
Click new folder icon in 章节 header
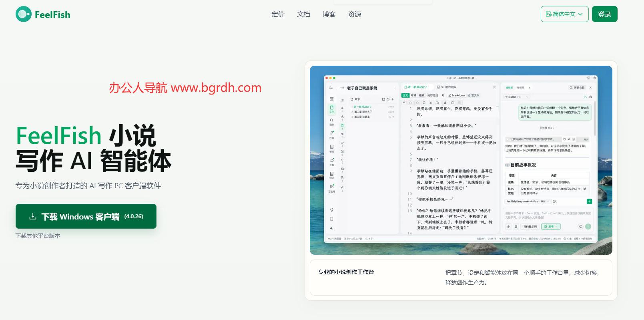pos(388,99)
